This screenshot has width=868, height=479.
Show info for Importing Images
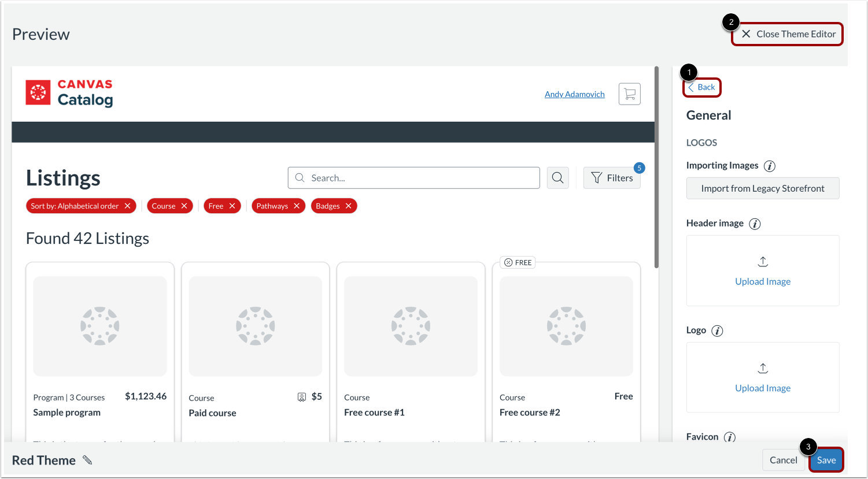[x=769, y=166]
